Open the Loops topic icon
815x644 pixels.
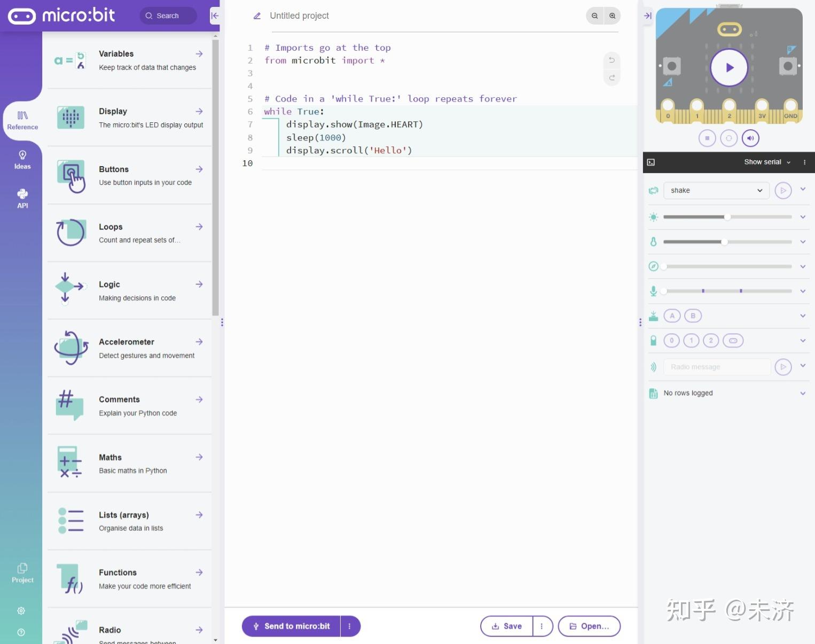pyautogui.click(x=70, y=233)
